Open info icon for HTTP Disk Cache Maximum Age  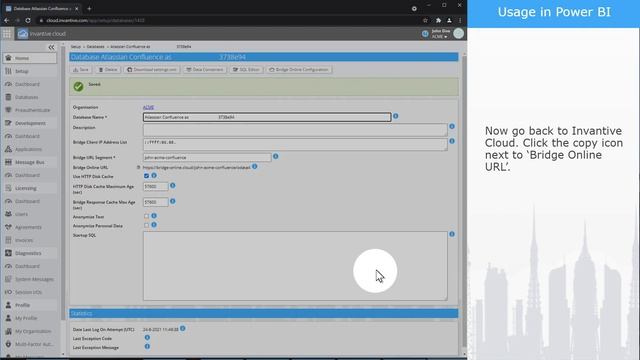pyautogui.click(x=173, y=186)
